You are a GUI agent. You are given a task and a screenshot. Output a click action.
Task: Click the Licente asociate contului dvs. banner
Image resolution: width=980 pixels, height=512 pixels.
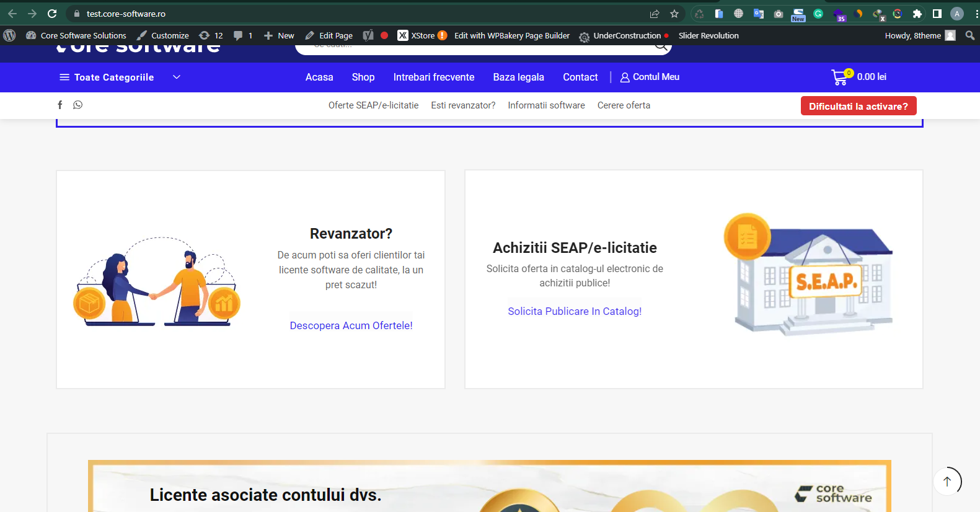pyautogui.click(x=490, y=486)
